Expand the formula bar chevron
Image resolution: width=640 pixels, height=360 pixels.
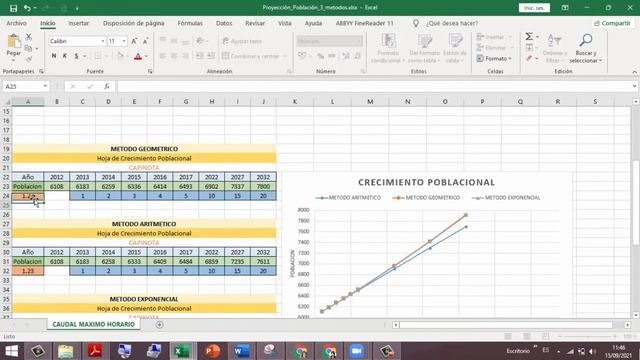pyautogui.click(x=634, y=86)
